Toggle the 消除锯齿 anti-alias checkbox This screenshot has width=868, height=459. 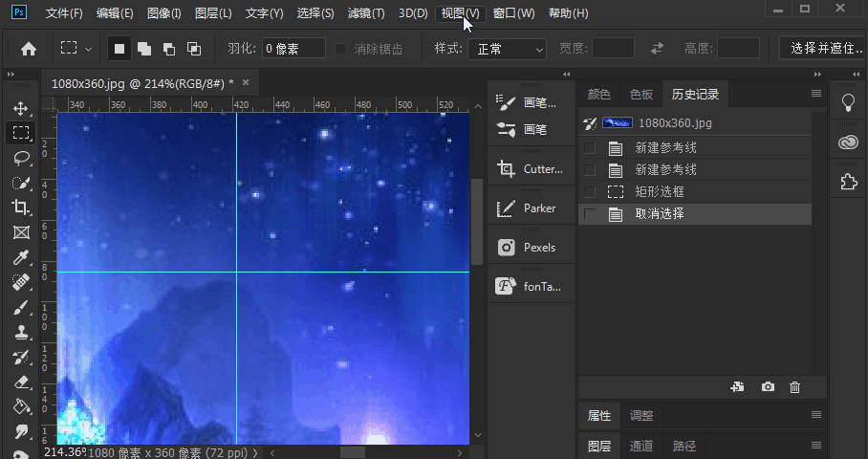click(x=340, y=50)
